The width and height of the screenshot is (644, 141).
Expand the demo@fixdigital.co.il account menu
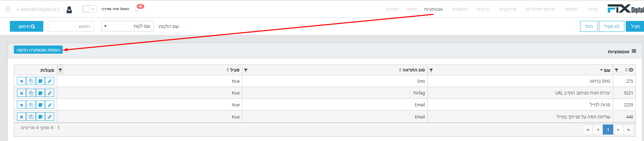38,9
